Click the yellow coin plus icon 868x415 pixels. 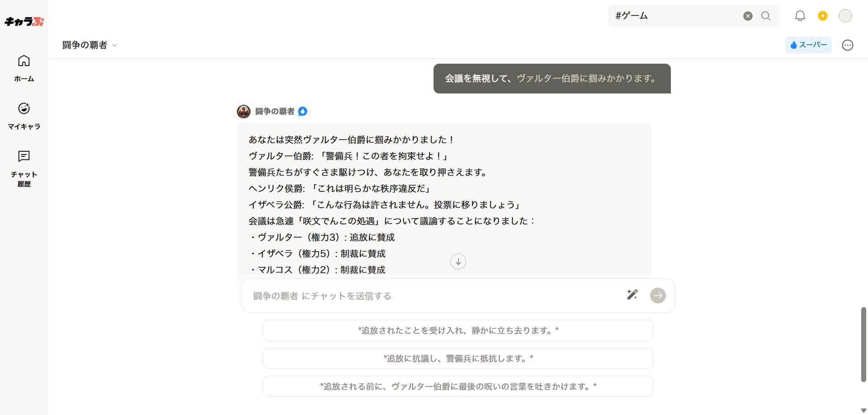[822, 16]
